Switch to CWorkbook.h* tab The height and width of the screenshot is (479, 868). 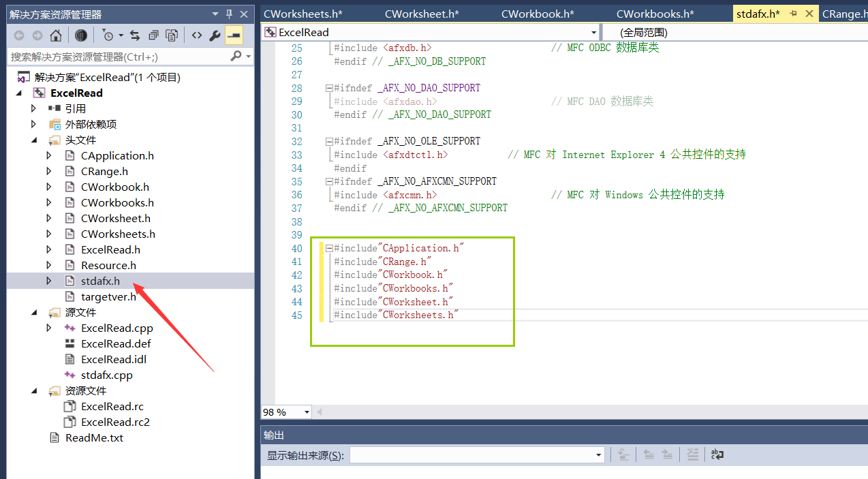pyautogui.click(x=538, y=14)
